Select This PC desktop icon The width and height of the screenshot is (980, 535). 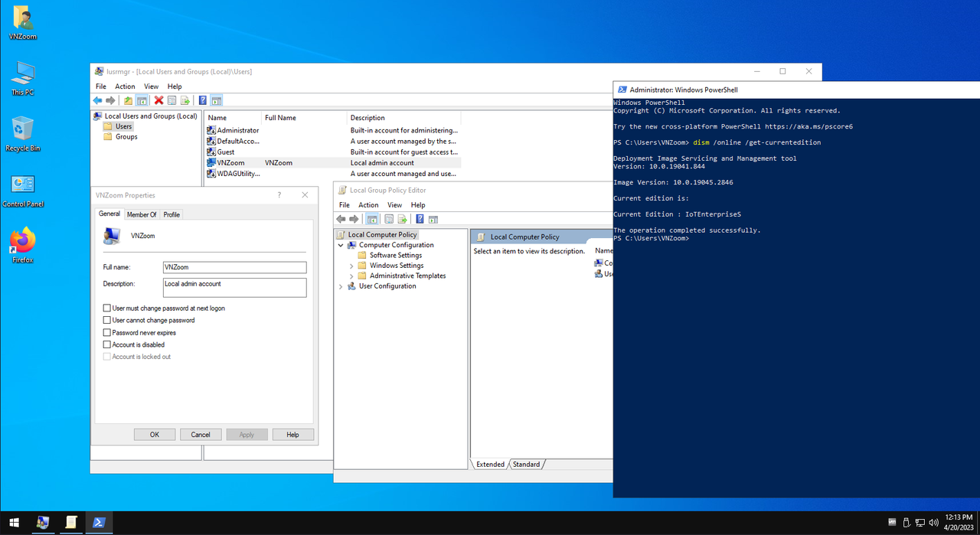pyautogui.click(x=22, y=79)
